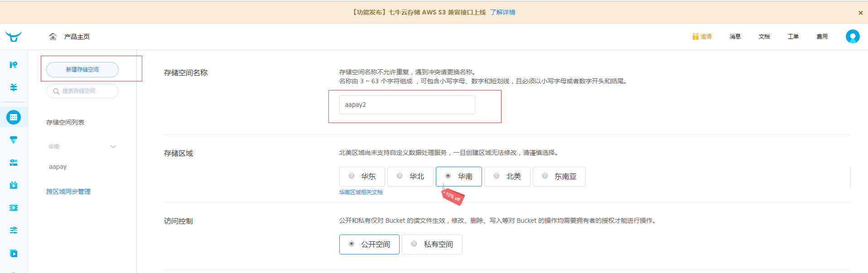Viewport: 868px width, 273px height.
Task: Open the play-square sidebar icon
Action: click(14, 253)
